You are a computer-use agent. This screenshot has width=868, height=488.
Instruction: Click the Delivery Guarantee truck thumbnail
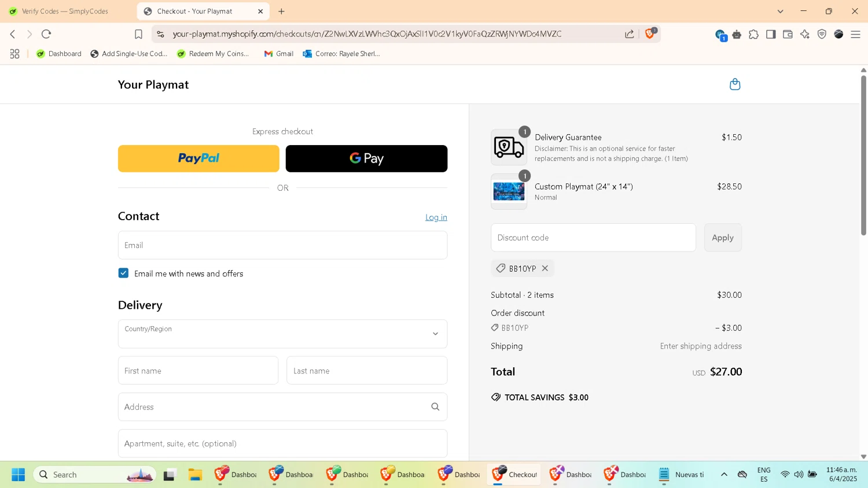click(x=509, y=147)
